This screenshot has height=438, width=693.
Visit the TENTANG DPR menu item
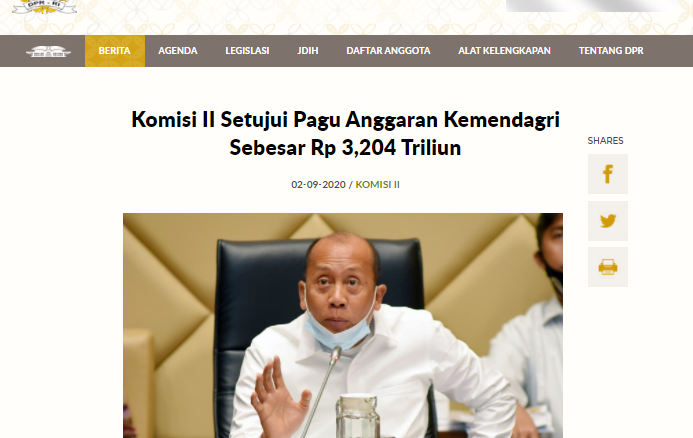(x=611, y=51)
